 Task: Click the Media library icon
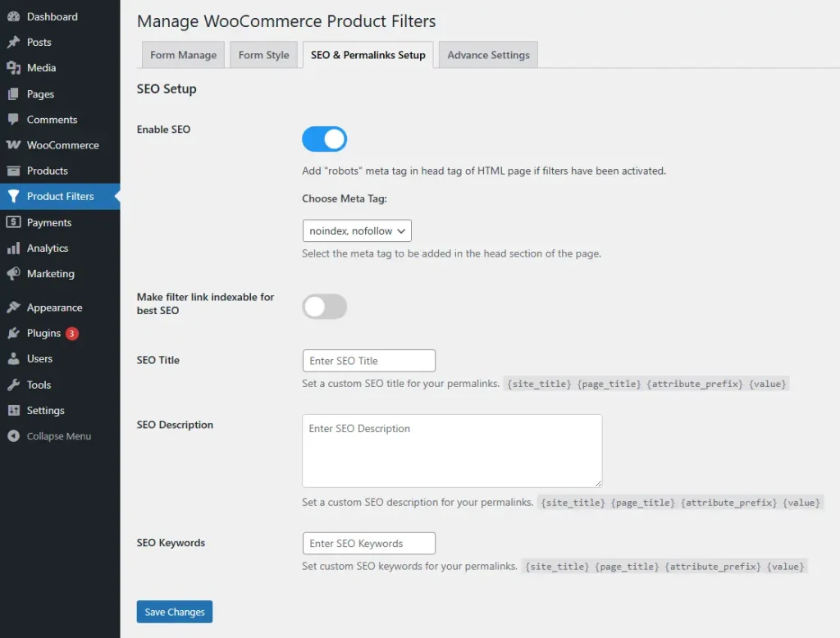pos(13,68)
